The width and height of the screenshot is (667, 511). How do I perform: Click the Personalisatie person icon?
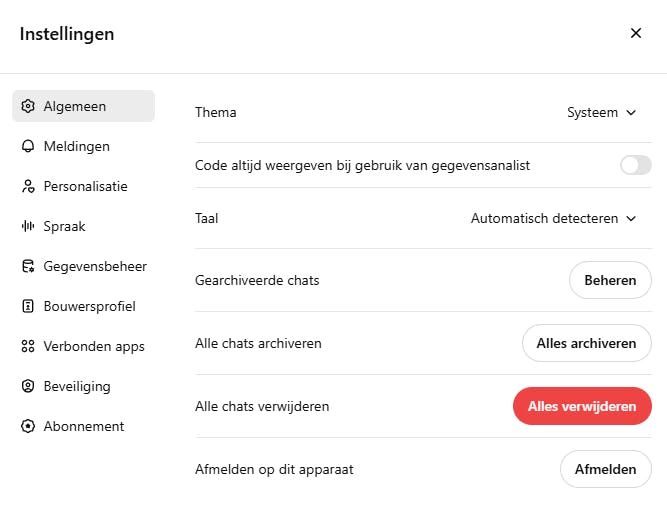pos(28,186)
